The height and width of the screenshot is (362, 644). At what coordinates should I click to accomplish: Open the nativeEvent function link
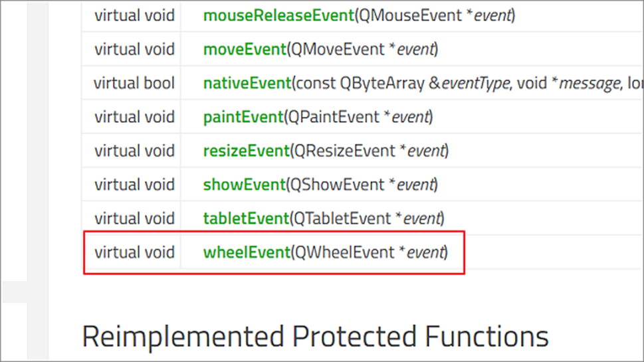(247, 83)
